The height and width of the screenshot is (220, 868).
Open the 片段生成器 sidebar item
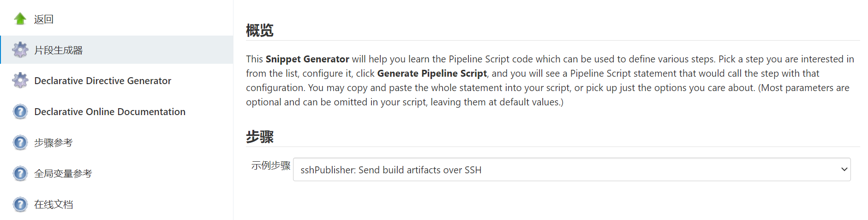(59, 50)
